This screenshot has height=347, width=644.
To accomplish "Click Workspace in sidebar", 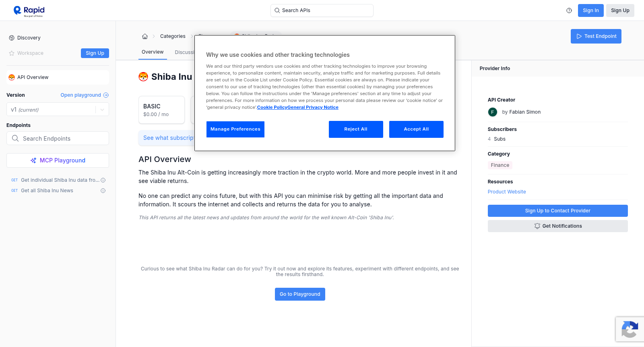I will 30,53.
